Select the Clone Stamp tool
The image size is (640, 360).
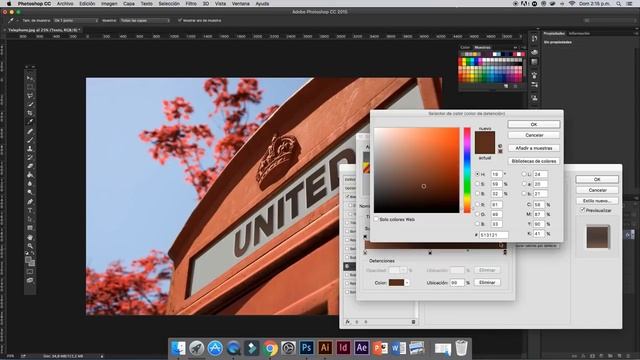coord(30,149)
